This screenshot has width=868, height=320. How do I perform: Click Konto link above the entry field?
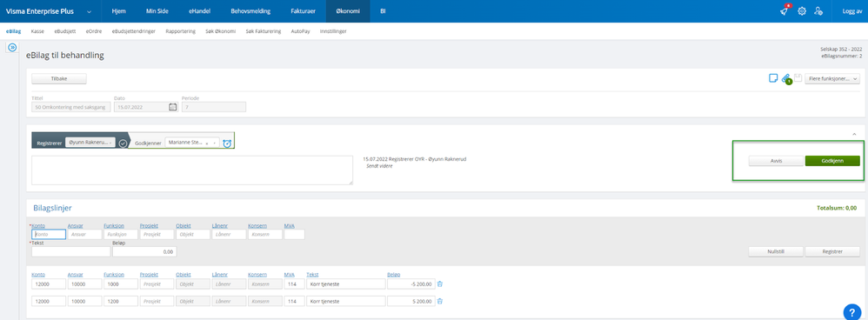pyautogui.click(x=38, y=226)
